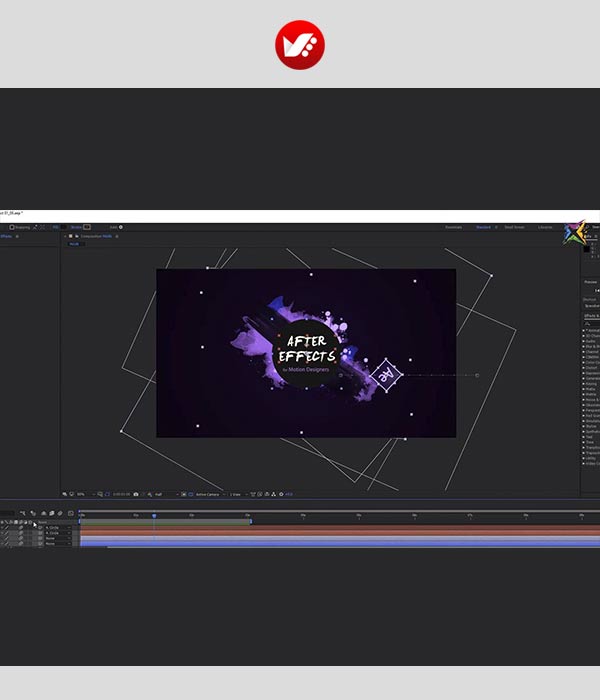Switch to the Libraries workspace
This screenshot has height=700, width=600.
[545, 227]
